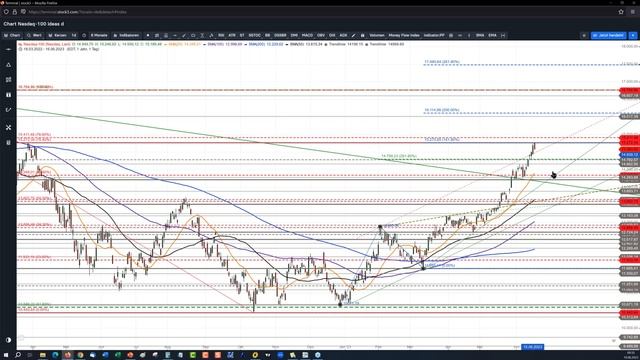The image size is (640, 360).
Task: Open the alert triangle icon in left sidebar
Action: pos(8,64)
